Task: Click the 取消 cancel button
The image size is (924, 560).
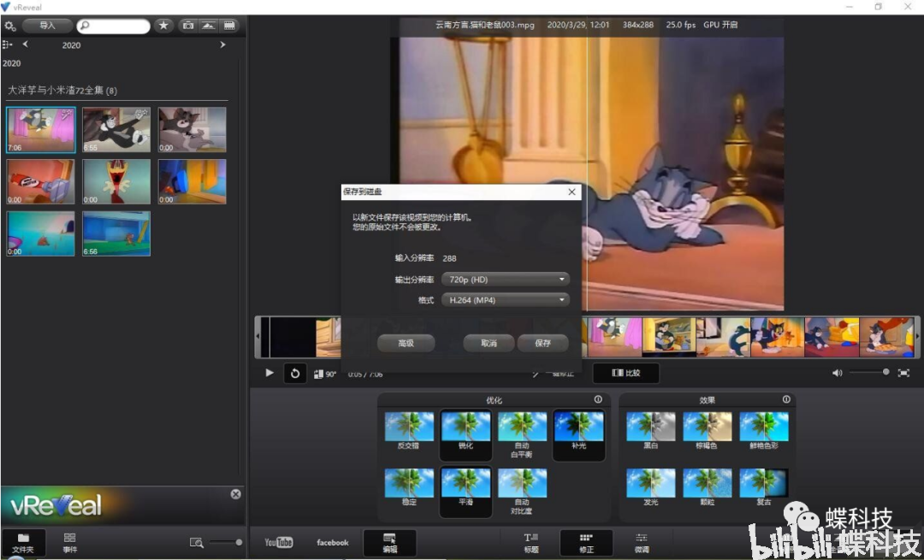Action: pyautogui.click(x=489, y=344)
